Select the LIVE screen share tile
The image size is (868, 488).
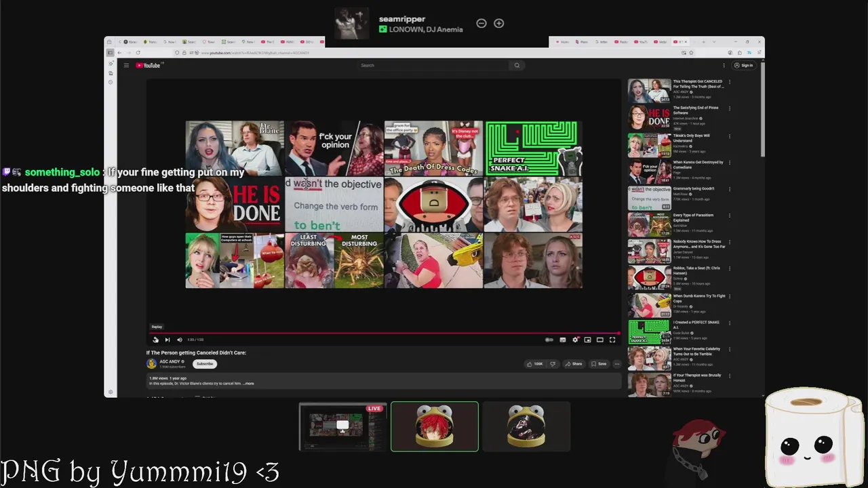tap(343, 426)
